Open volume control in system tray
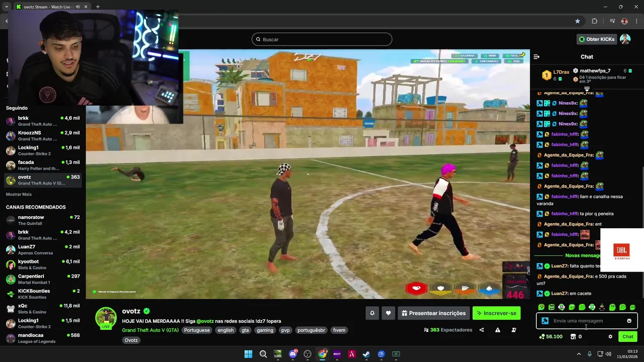Image resolution: width=644 pixels, height=362 pixels. coord(609,354)
